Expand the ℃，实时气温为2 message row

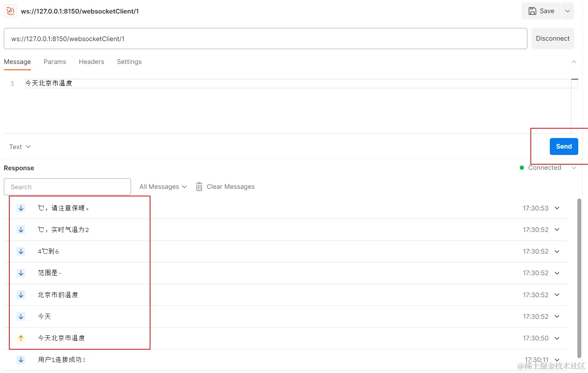pyautogui.click(x=557, y=229)
